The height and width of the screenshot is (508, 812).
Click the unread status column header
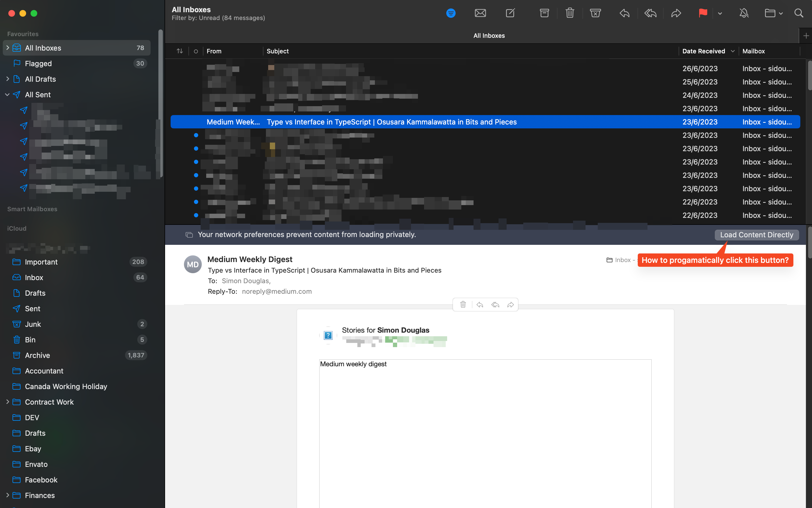196,51
